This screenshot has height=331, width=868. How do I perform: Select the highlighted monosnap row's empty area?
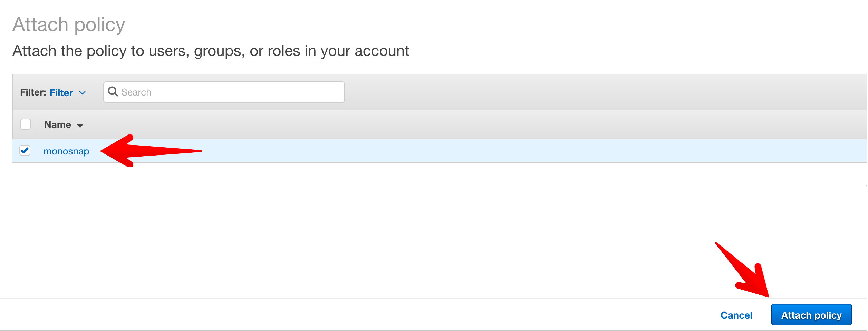[483, 151]
